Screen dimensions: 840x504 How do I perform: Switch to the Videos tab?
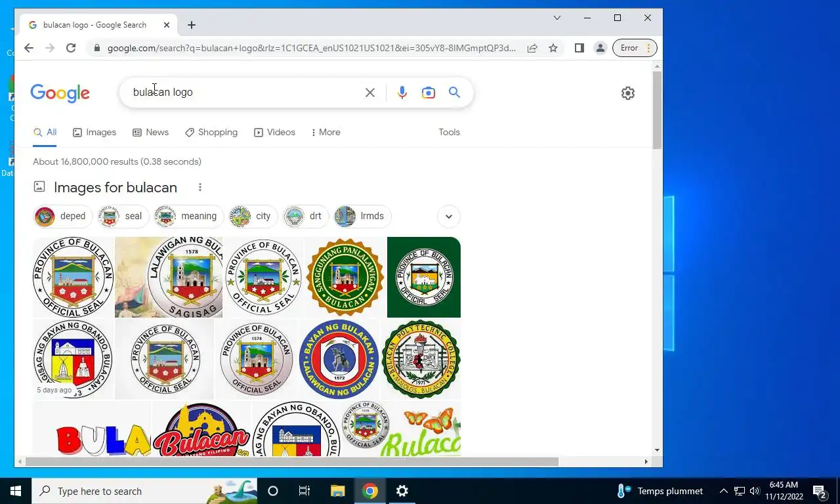point(274,132)
